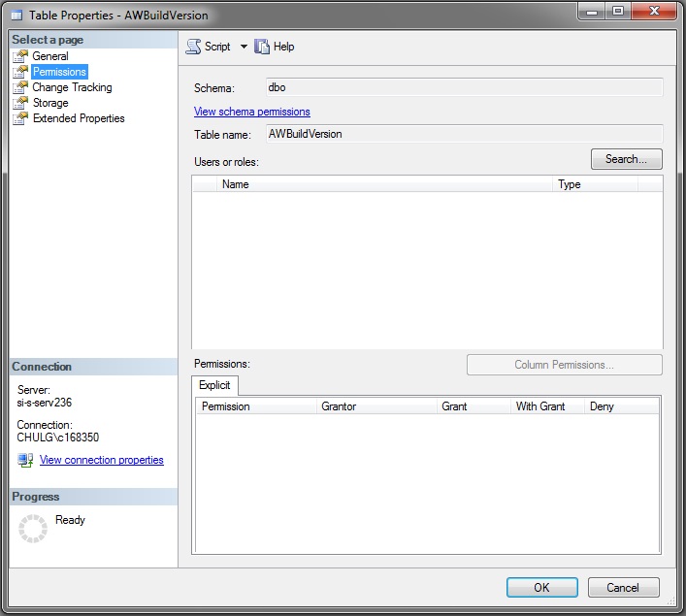The width and height of the screenshot is (686, 616).
Task: Click the Help toolbar button
Action: 275,47
